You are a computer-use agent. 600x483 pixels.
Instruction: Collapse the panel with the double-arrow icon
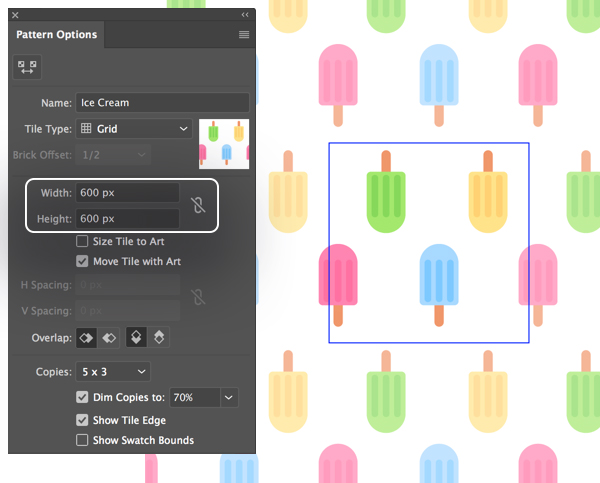point(245,15)
